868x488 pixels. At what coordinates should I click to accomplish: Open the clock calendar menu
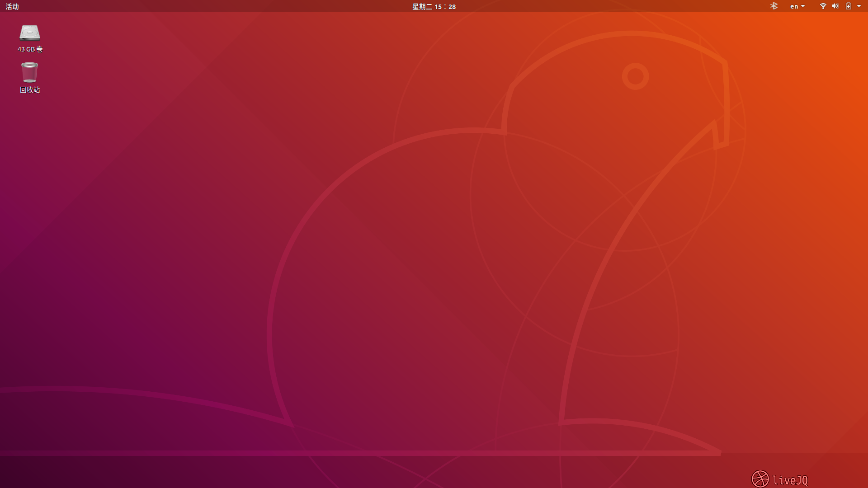click(434, 6)
